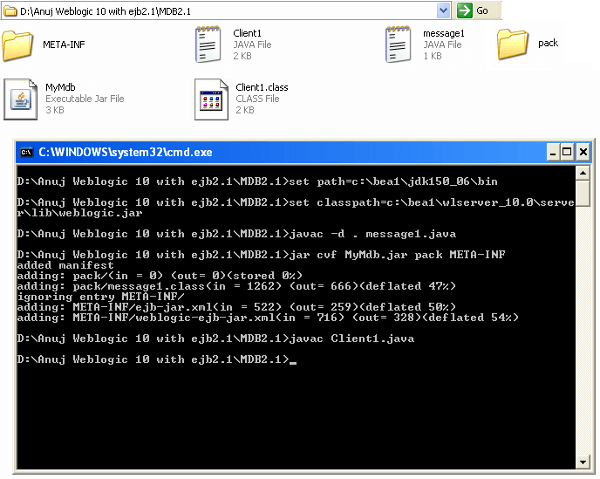
Task: Click the Go button label
Action: pos(482,11)
